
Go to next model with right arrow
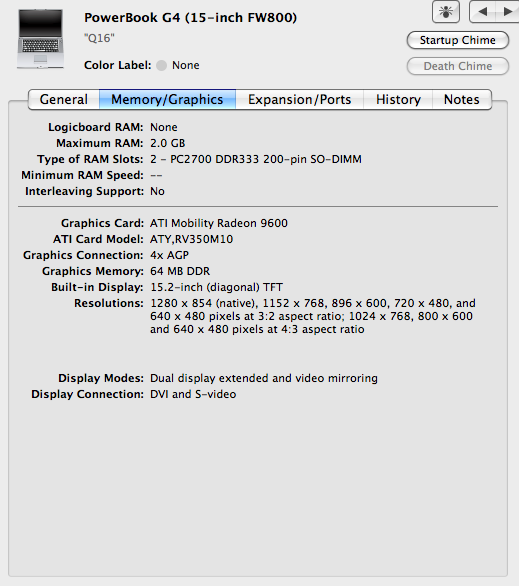[x=507, y=12]
